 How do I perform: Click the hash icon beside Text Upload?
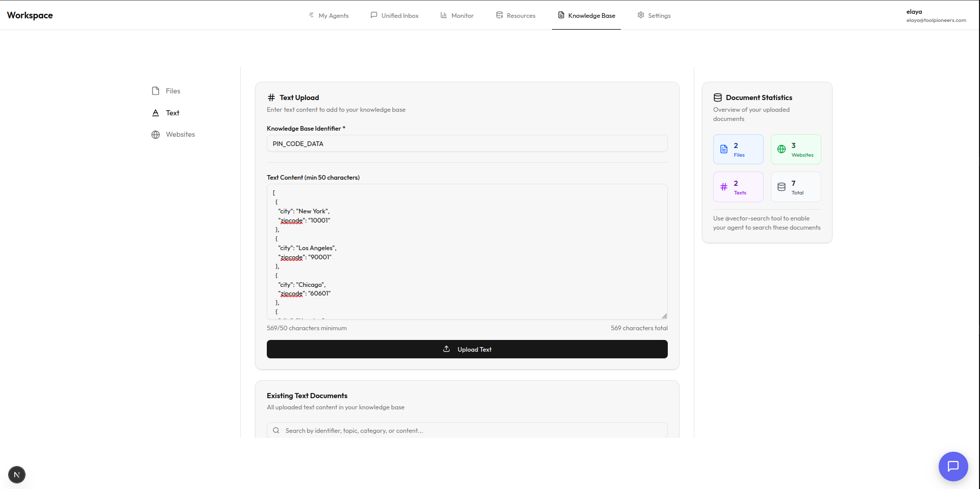click(x=271, y=97)
